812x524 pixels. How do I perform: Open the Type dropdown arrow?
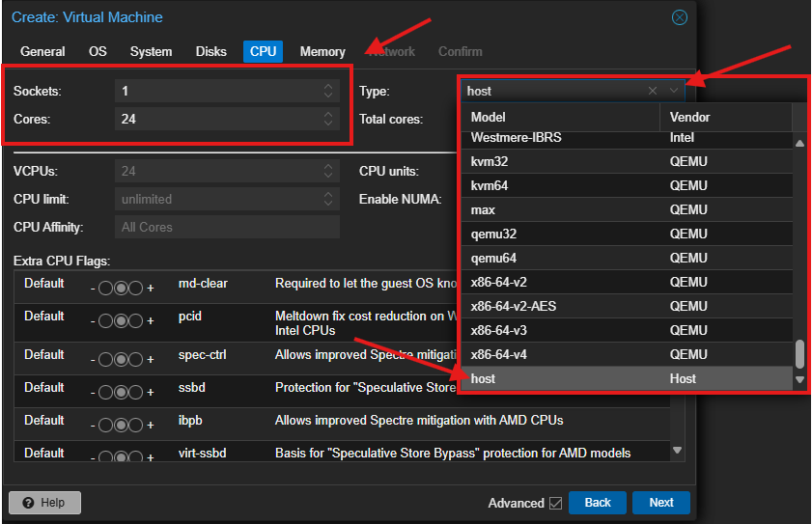[x=674, y=91]
